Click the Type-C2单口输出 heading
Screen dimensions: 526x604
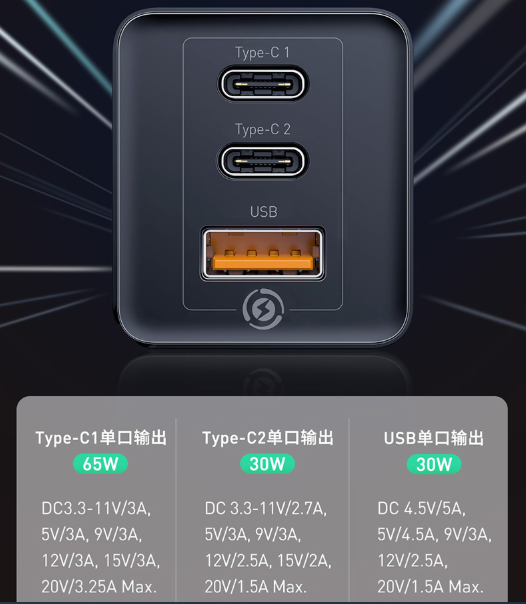tap(268, 438)
